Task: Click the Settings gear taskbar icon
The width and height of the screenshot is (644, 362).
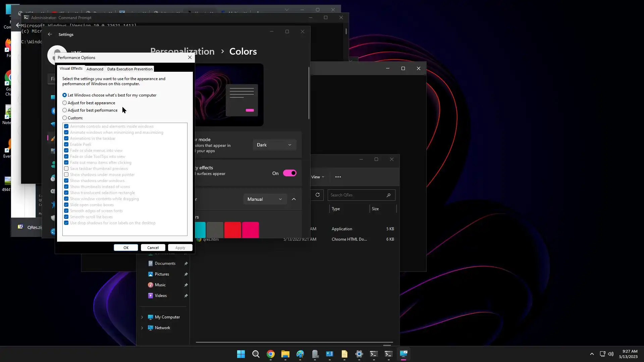Action: tap(359, 354)
